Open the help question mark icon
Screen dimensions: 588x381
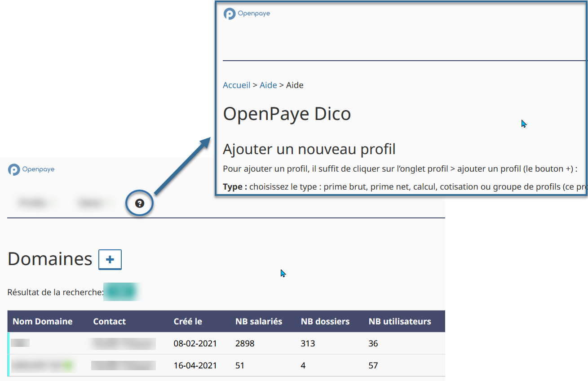click(140, 204)
